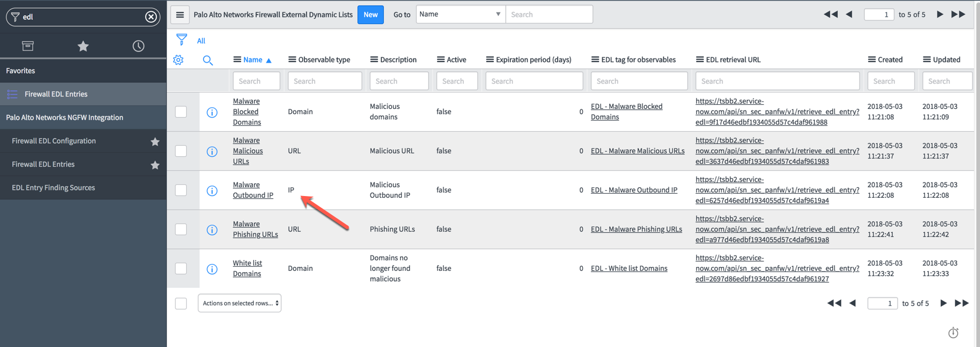Select the Malware Blocked Domains row checkbox
This screenshot has height=347, width=980.
pyautogui.click(x=181, y=112)
